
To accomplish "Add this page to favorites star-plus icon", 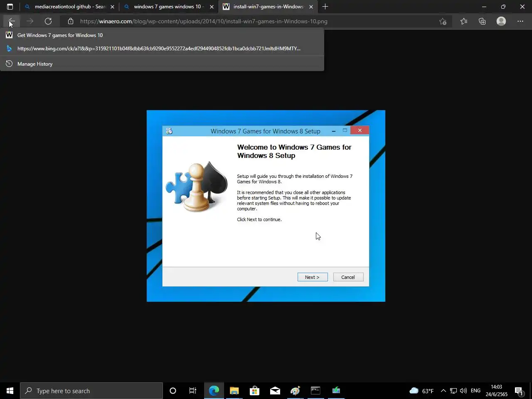I will (x=443, y=21).
